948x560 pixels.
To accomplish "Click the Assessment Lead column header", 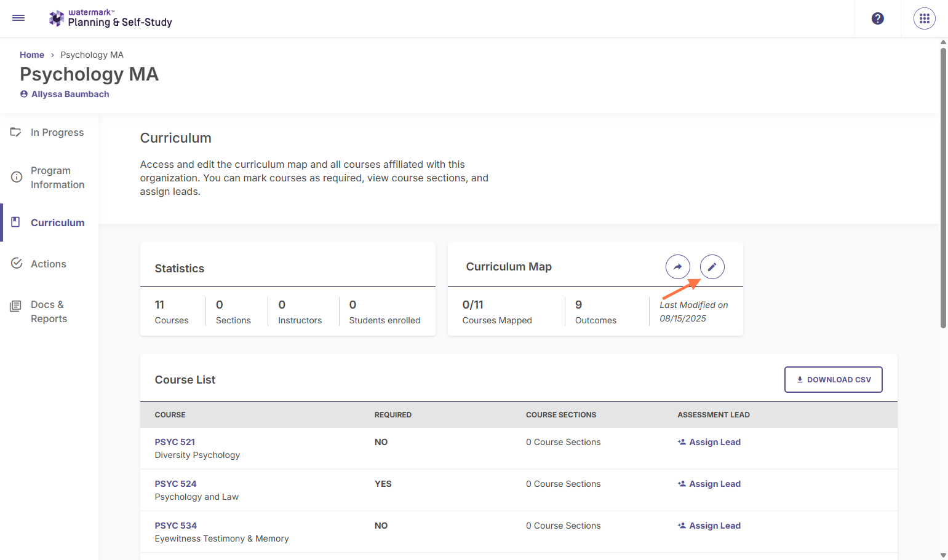I will click(x=714, y=415).
